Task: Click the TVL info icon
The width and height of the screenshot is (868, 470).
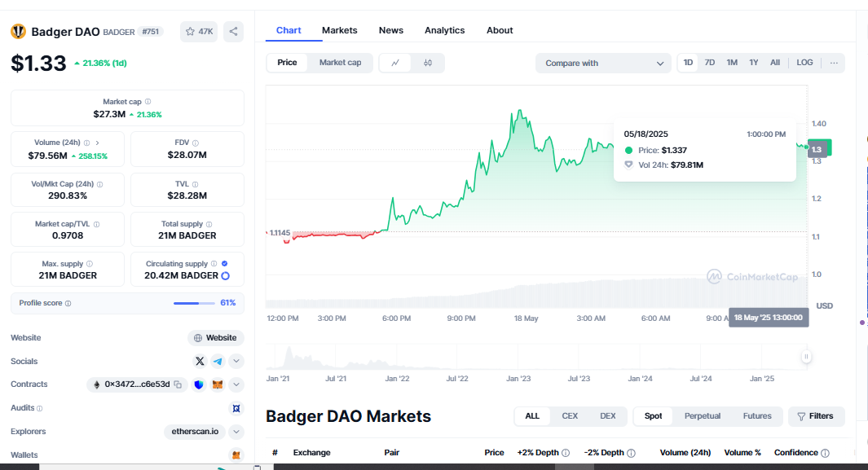Action: coord(195,184)
